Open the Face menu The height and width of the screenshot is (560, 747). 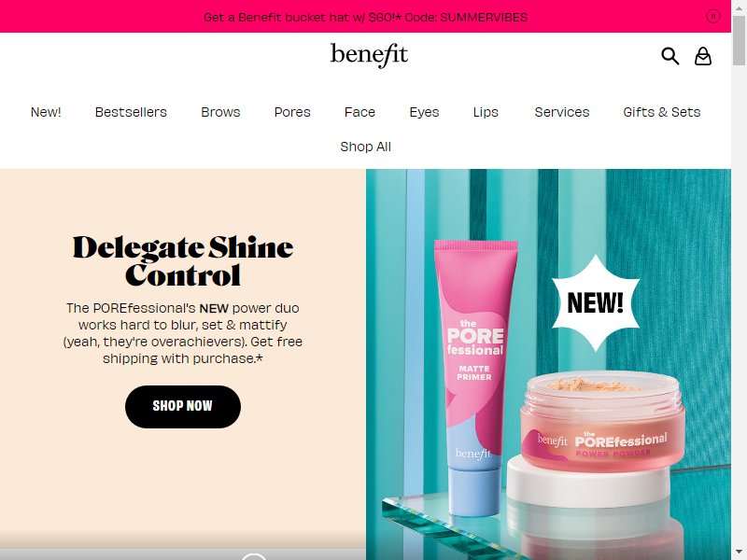(x=359, y=112)
